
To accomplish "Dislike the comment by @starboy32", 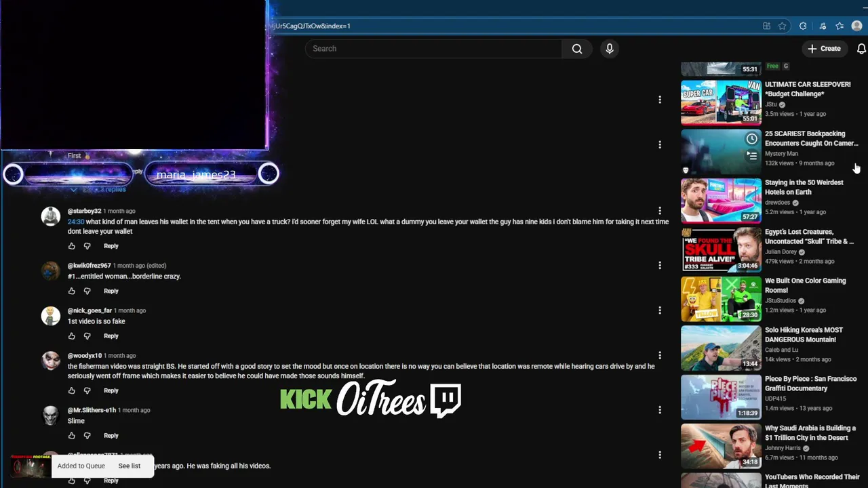I will pyautogui.click(x=87, y=246).
